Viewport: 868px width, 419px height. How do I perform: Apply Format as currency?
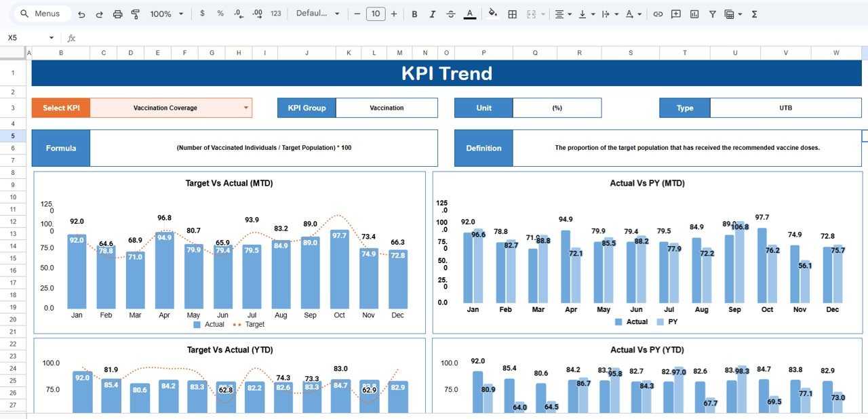pos(202,14)
